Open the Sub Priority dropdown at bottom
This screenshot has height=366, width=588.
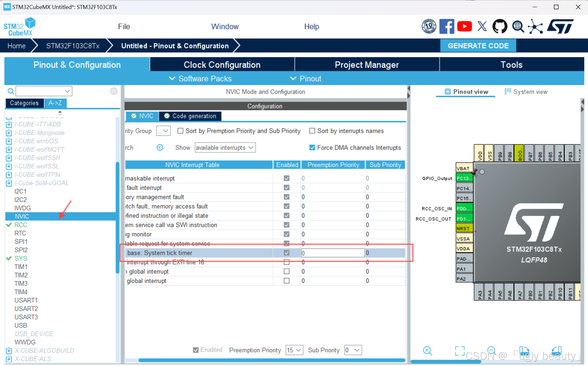(353, 350)
